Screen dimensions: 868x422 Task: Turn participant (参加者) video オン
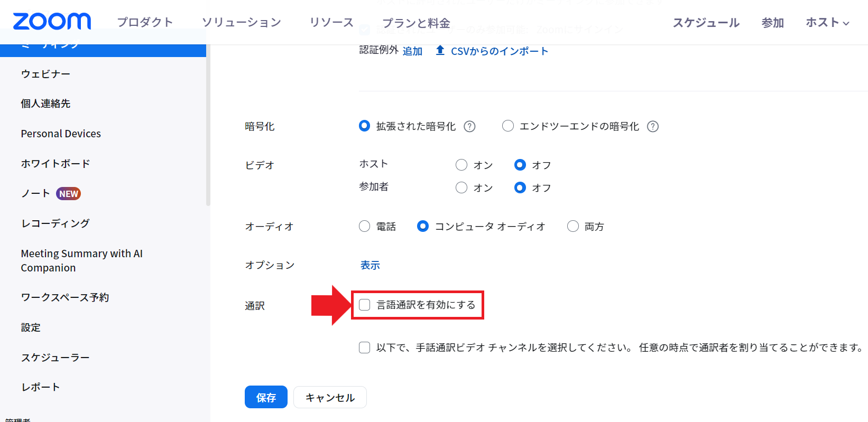click(461, 187)
